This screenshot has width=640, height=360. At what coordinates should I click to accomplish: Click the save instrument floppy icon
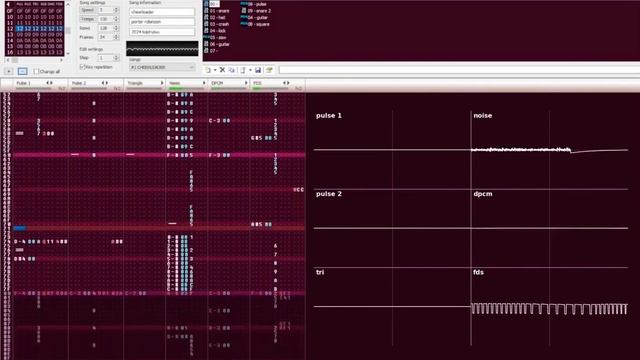[258, 70]
